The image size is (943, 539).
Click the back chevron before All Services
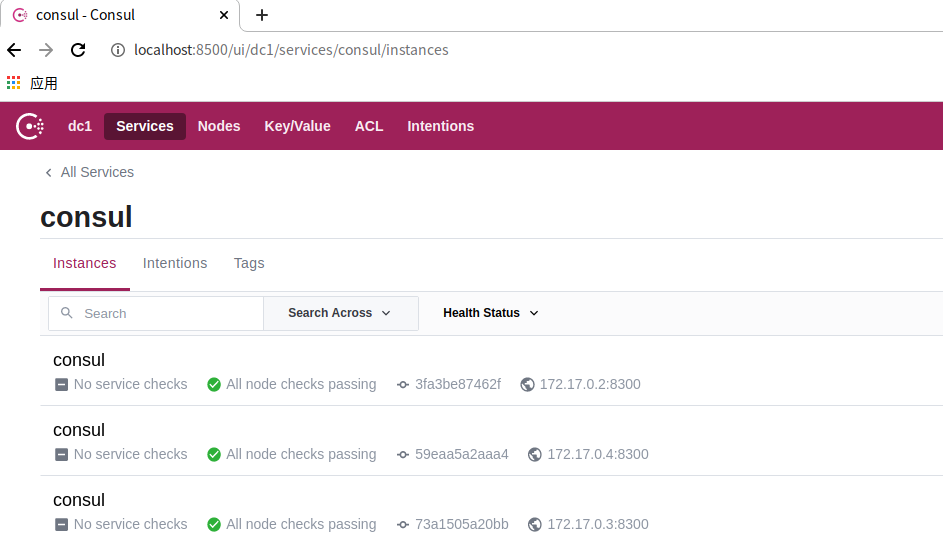(49, 173)
